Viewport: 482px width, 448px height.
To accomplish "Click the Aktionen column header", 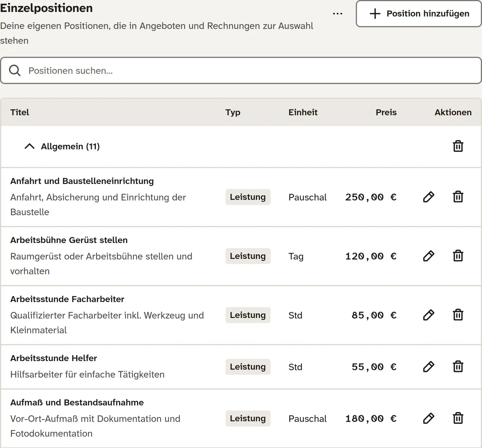I will tap(453, 112).
